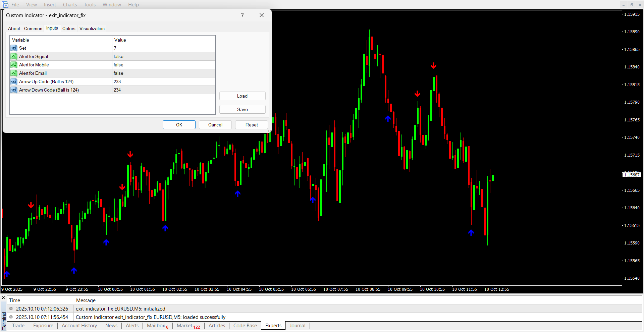Click the Set variable integer icon
This screenshot has height=332, width=644.
[14, 48]
